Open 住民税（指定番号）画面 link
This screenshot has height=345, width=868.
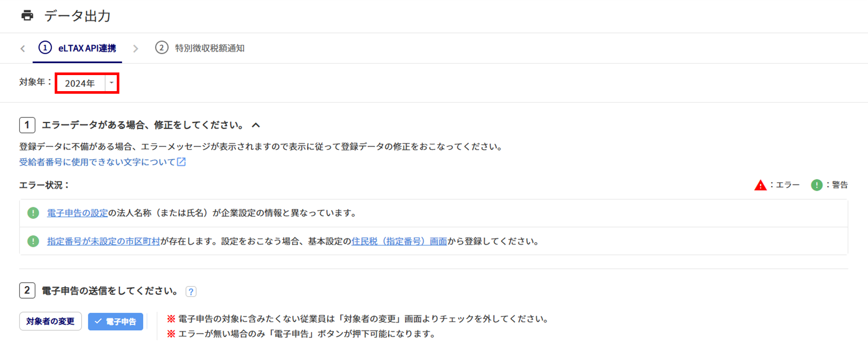[399, 241]
